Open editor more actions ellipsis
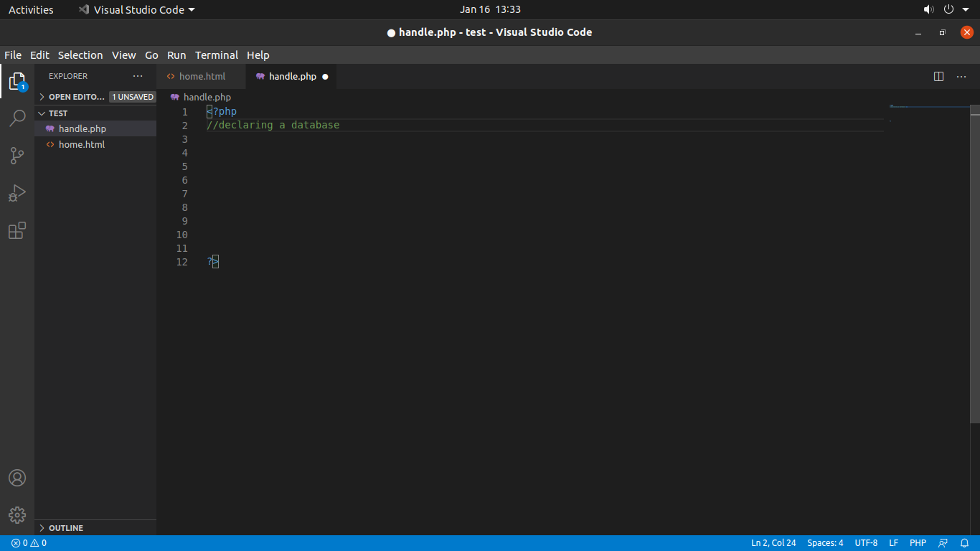The width and height of the screenshot is (980, 551). 961,77
